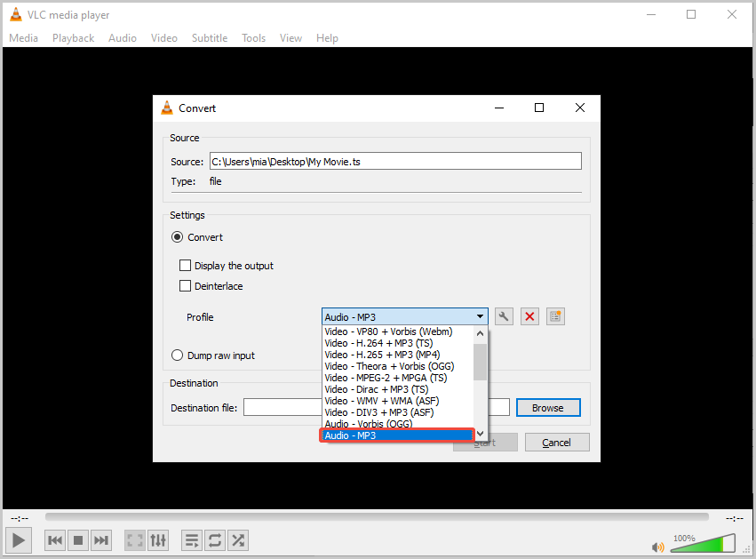Toggle fullscreen video mode
Screen dimensions: 756x559
click(135, 540)
